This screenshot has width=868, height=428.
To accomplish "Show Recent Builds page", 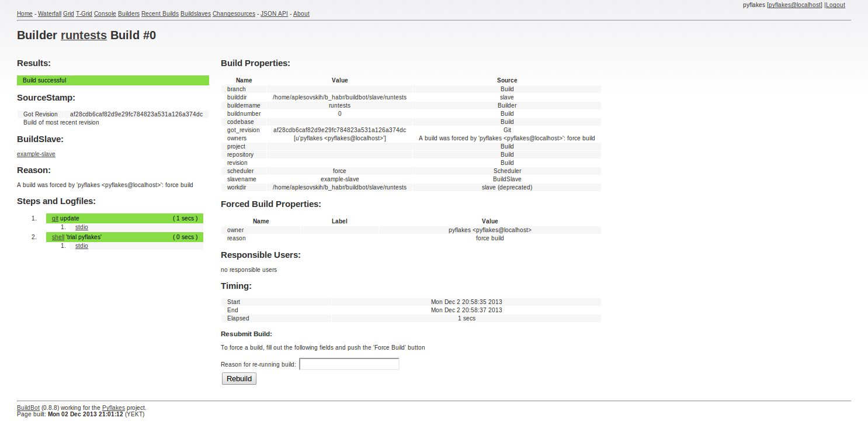I will [160, 13].
